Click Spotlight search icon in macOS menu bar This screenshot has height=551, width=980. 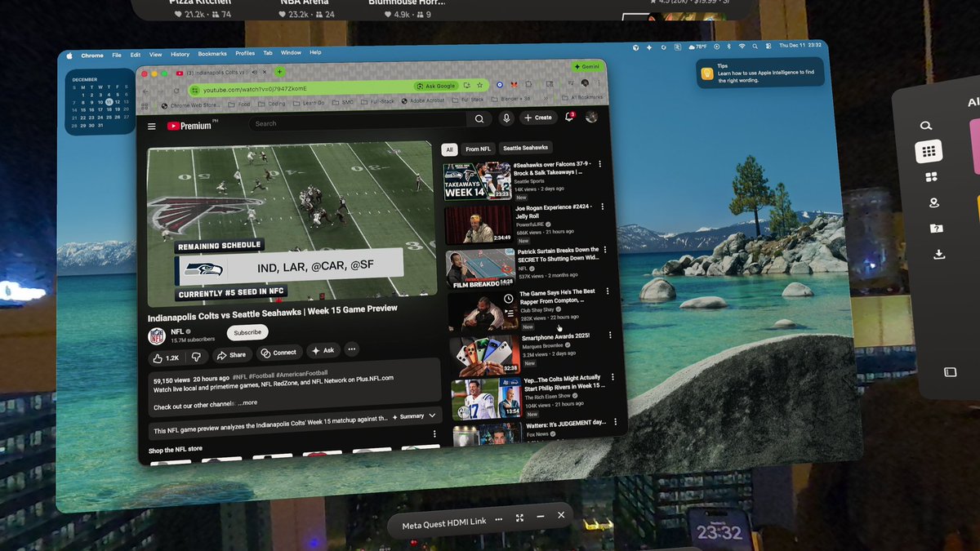point(755,47)
